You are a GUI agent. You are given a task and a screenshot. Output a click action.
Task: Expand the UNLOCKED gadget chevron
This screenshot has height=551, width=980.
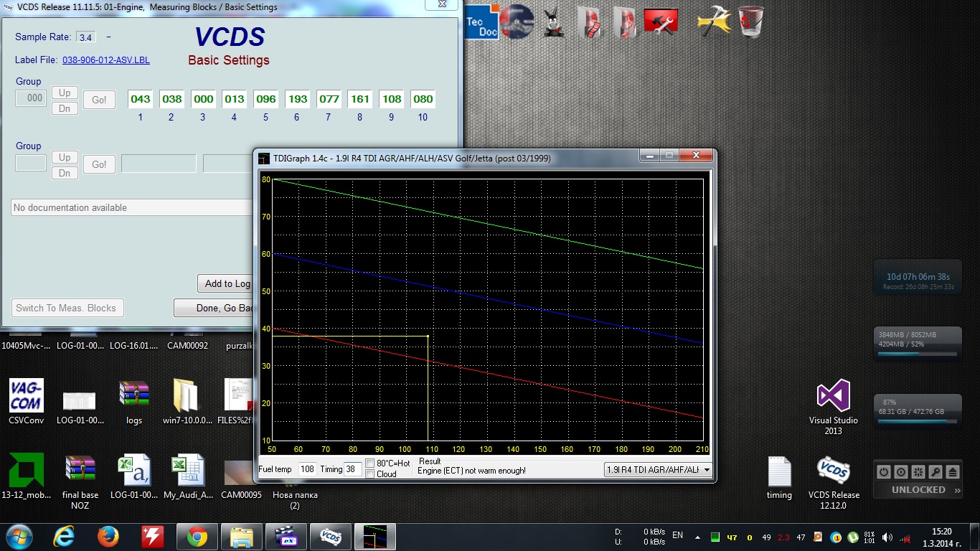956,490
